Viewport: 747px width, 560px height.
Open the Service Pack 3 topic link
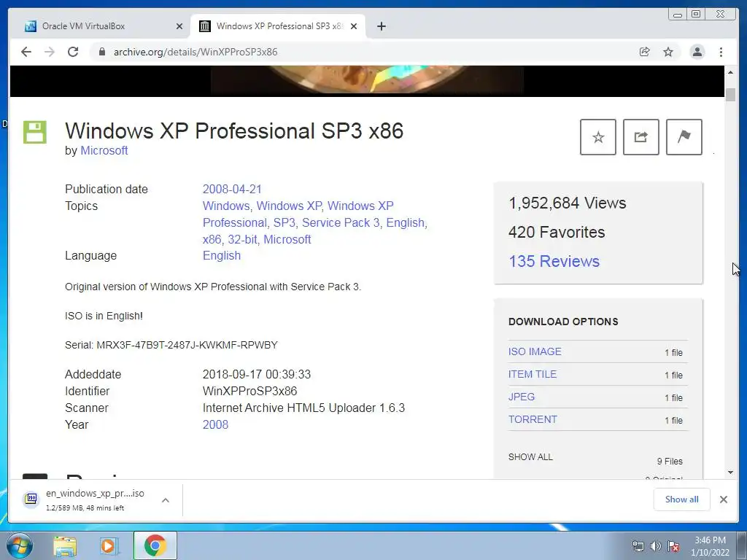pos(341,222)
